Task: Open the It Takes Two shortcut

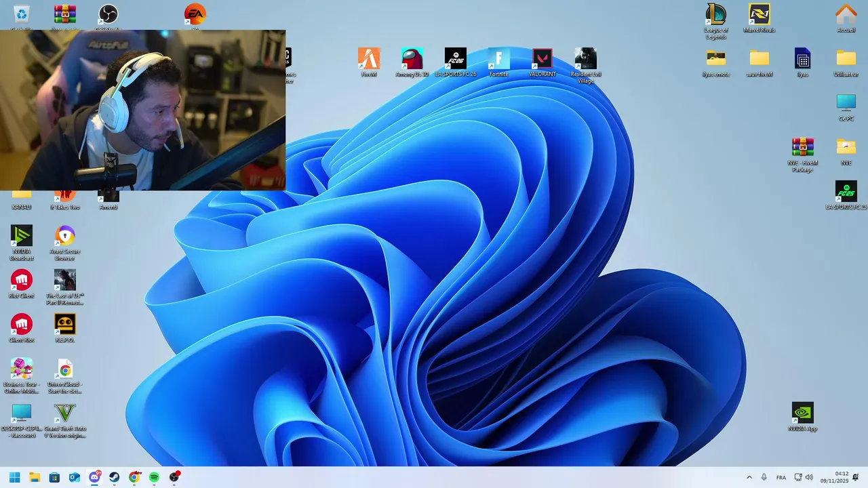Action: pyautogui.click(x=65, y=201)
